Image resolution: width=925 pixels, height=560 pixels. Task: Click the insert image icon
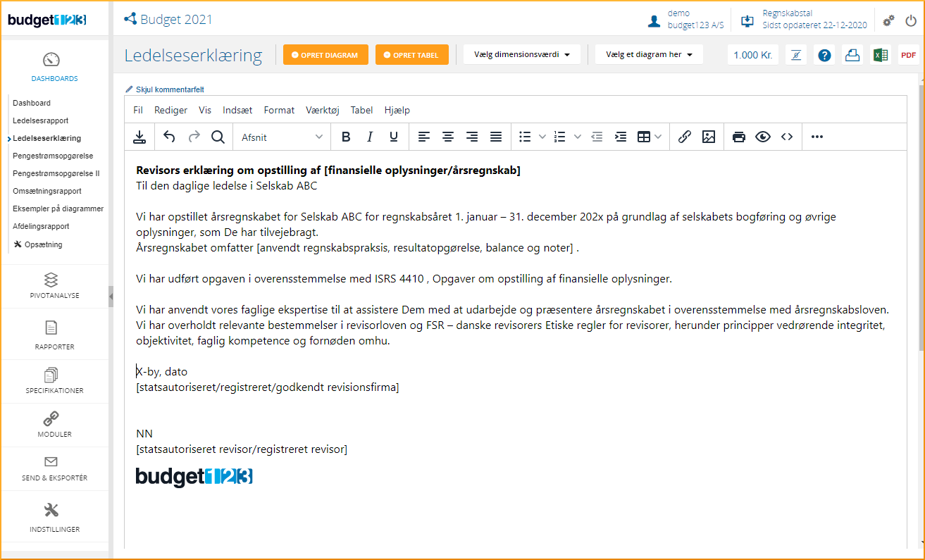click(x=709, y=137)
